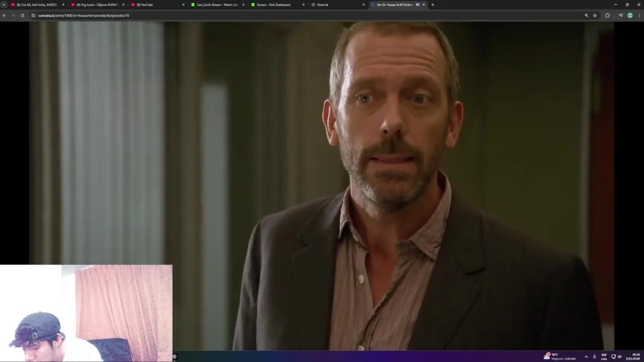The height and width of the screenshot is (362, 644).
Task: Change the ESP LAA keyboard language
Action: [604, 356]
